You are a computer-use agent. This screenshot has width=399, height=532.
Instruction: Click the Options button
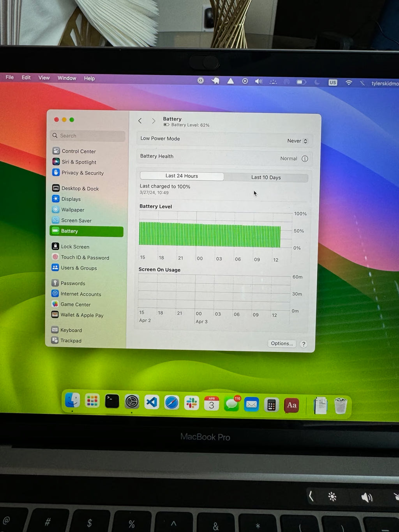(281, 343)
